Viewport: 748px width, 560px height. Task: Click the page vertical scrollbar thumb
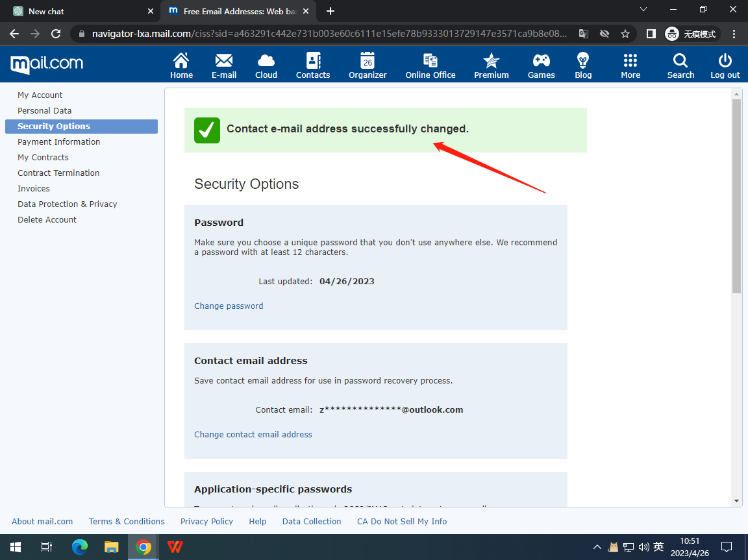(x=736, y=195)
